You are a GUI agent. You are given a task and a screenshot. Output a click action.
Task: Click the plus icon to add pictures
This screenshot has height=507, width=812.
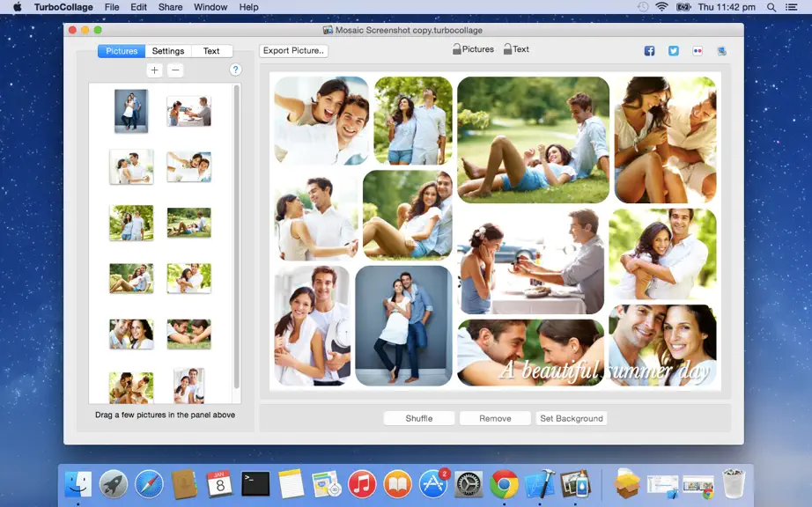tap(154, 70)
